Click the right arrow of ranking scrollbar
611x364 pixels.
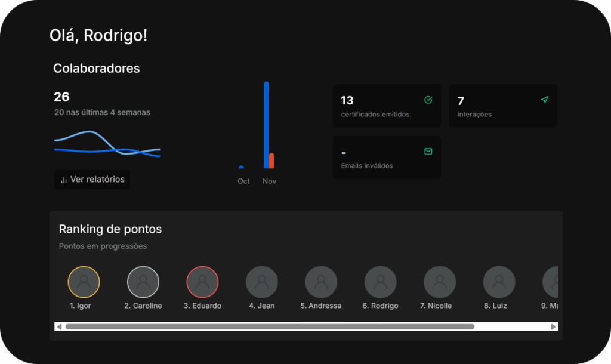tap(554, 327)
